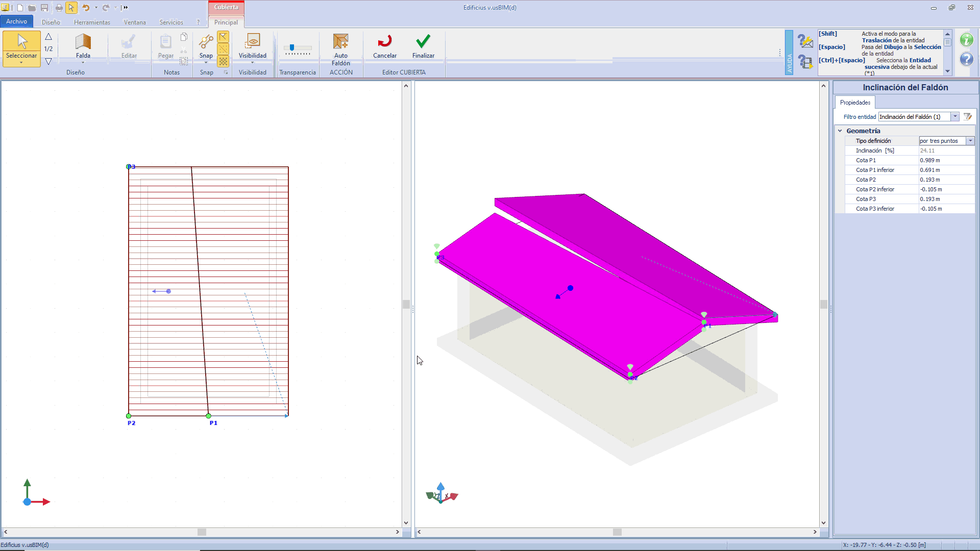Open the Archivo tab

16,21
